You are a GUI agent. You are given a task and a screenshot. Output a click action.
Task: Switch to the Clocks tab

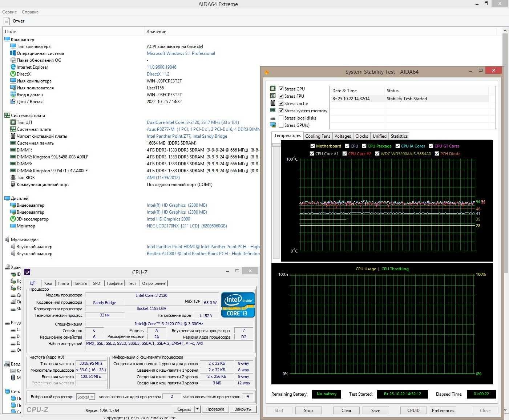(361, 136)
